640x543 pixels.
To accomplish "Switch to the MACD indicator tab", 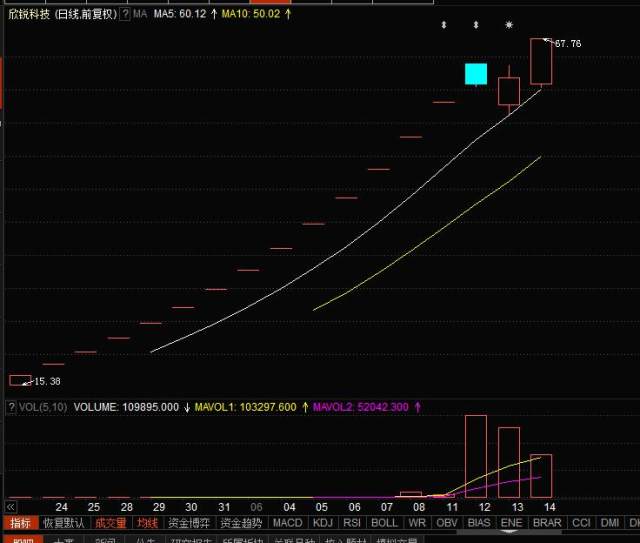I will (x=287, y=523).
